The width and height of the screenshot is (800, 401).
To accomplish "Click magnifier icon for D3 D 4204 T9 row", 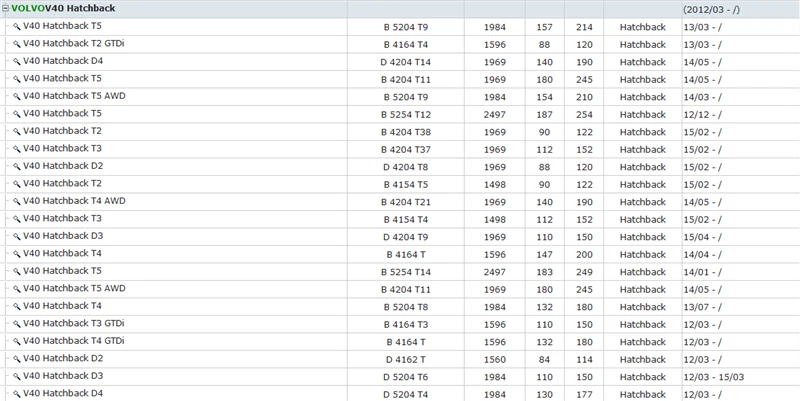I will 17,237.
